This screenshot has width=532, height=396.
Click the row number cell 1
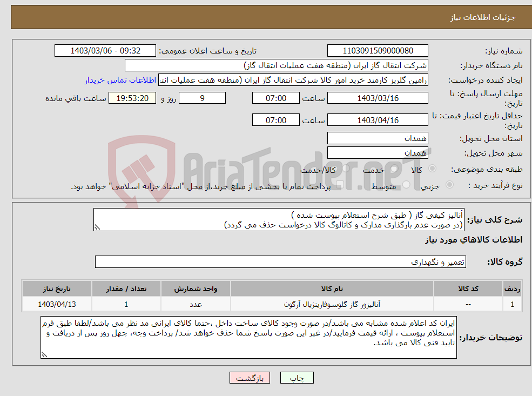512,304
